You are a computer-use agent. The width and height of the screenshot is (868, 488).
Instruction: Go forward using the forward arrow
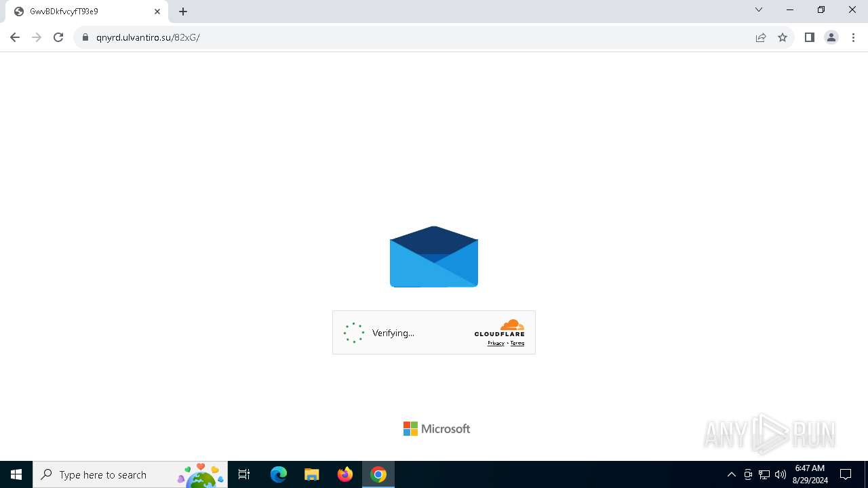pyautogui.click(x=37, y=37)
